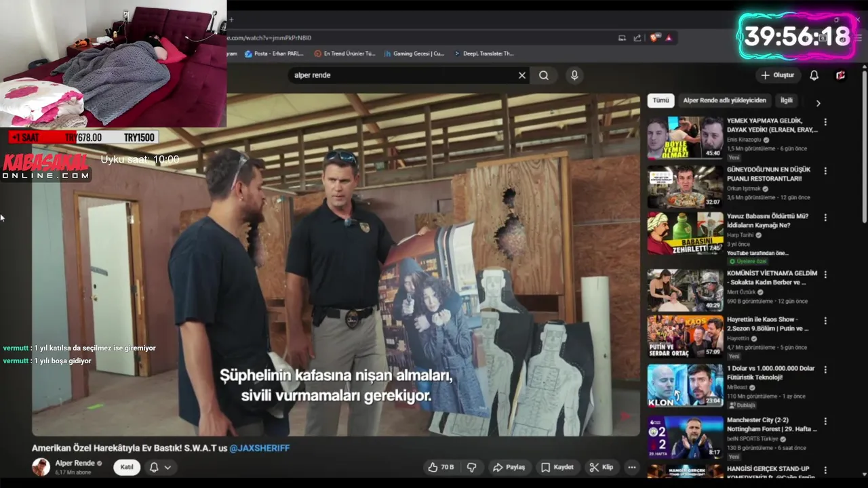Open options for 'Hayrettin ile Kaos Show'
This screenshot has width=868, height=488.
[x=825, y=321]
